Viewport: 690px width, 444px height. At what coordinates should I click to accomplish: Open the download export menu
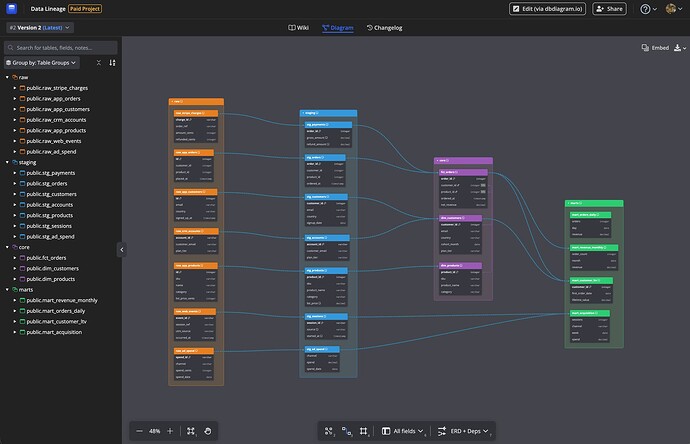679,48
